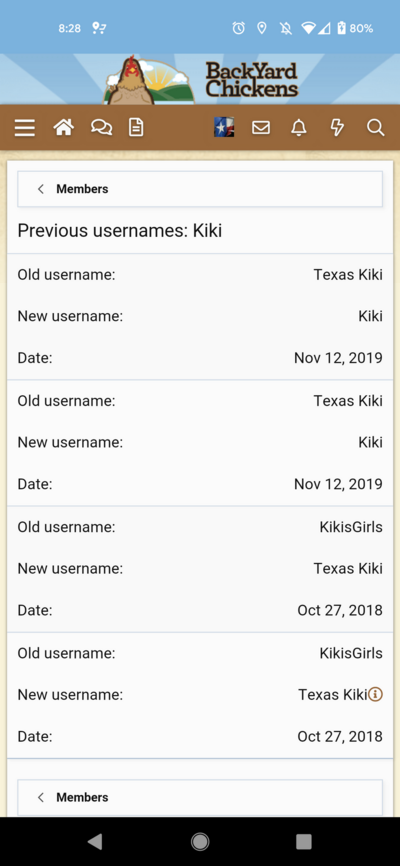
Task: Open the hamburger navigation menu
Action: point(25,128)
